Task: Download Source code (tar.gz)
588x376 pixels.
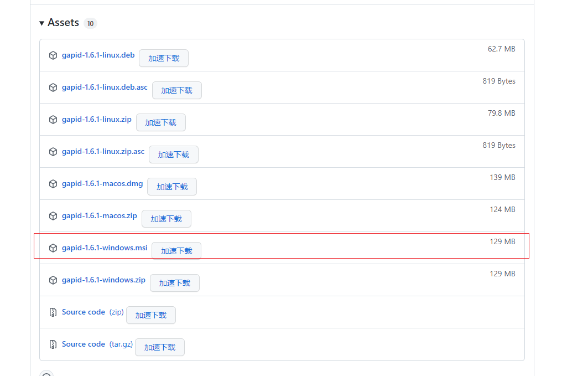Action: [84, 344]
